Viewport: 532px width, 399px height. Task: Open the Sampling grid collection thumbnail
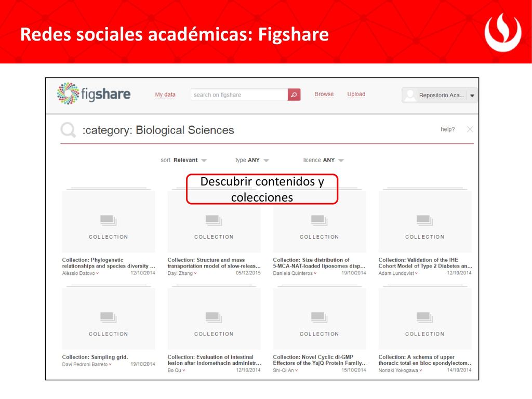(x=109, y=319)
